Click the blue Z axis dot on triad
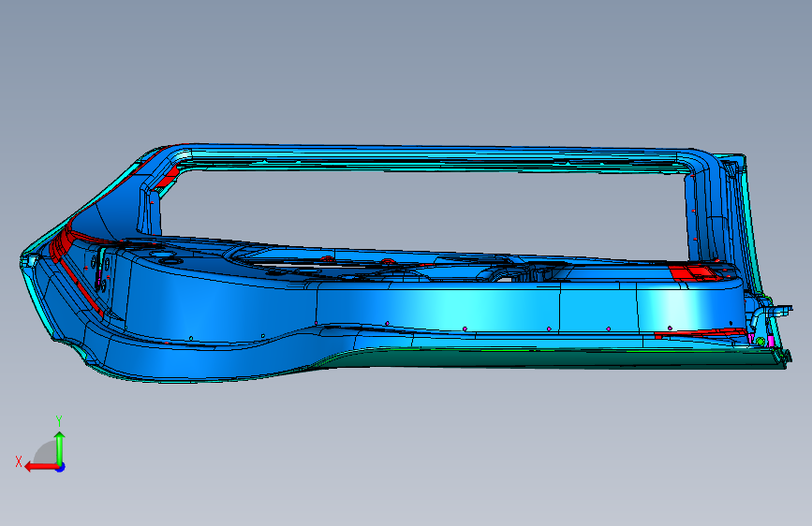This screenshot has width=812, height=526. (x=61, y=467)
